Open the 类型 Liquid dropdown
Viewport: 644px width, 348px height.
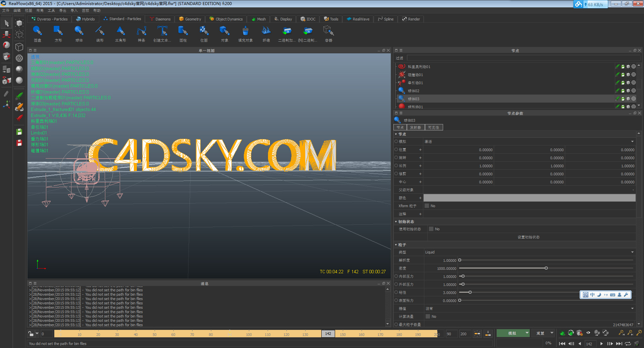pos(529,252)
